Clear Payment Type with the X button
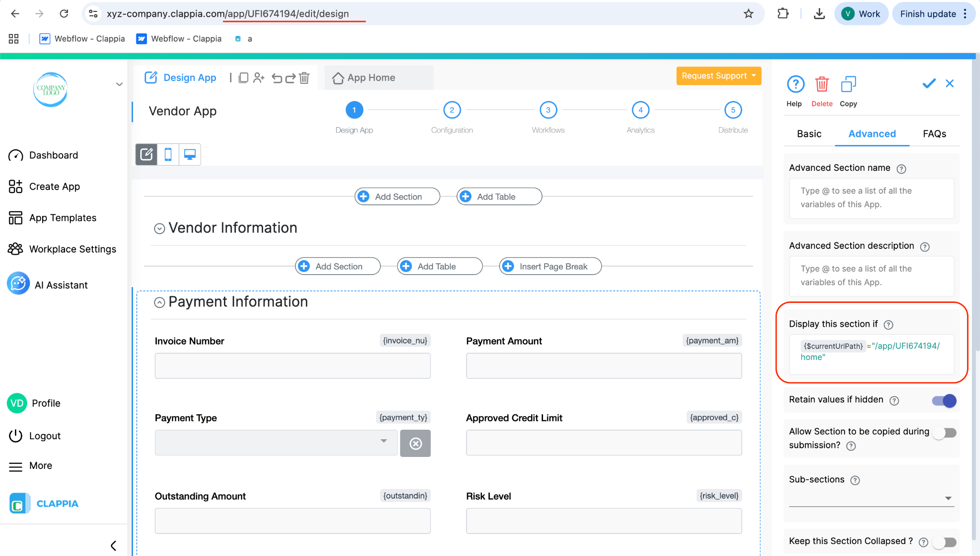 pos(415,444)
